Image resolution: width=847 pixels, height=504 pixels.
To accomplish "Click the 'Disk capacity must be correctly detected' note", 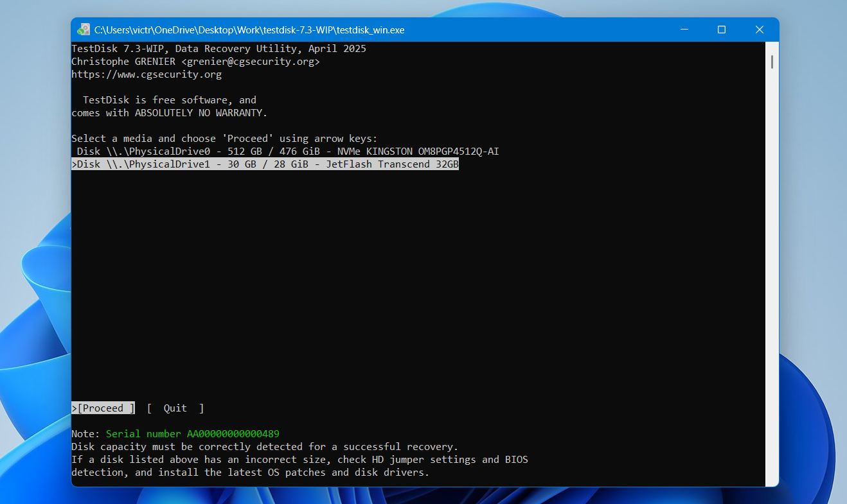I will pos(265,447).
